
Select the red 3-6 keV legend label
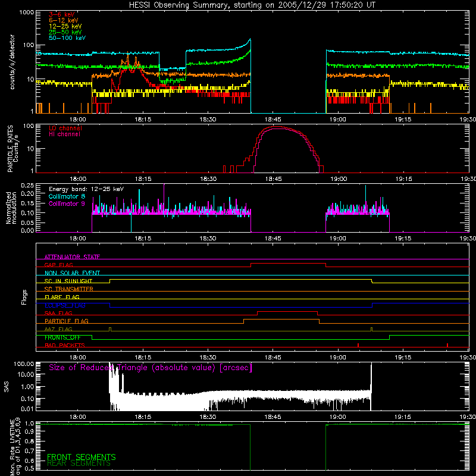pyautogui.click(x=62, y=14)
